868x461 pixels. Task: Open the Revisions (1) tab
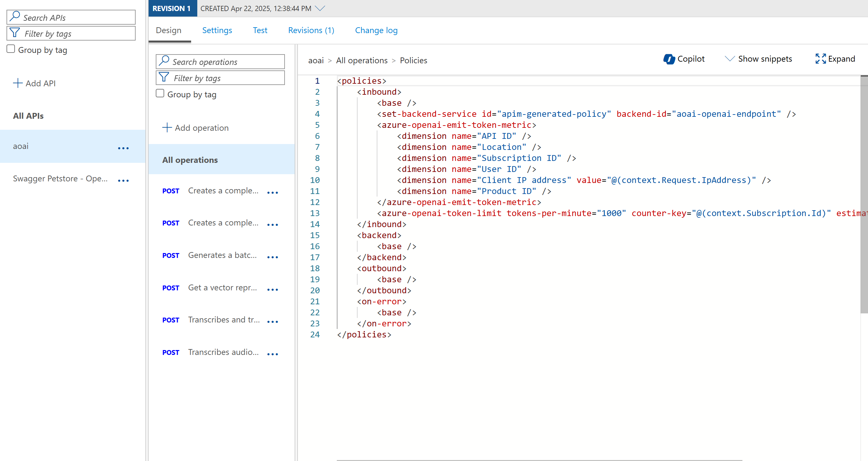[311, 30]
